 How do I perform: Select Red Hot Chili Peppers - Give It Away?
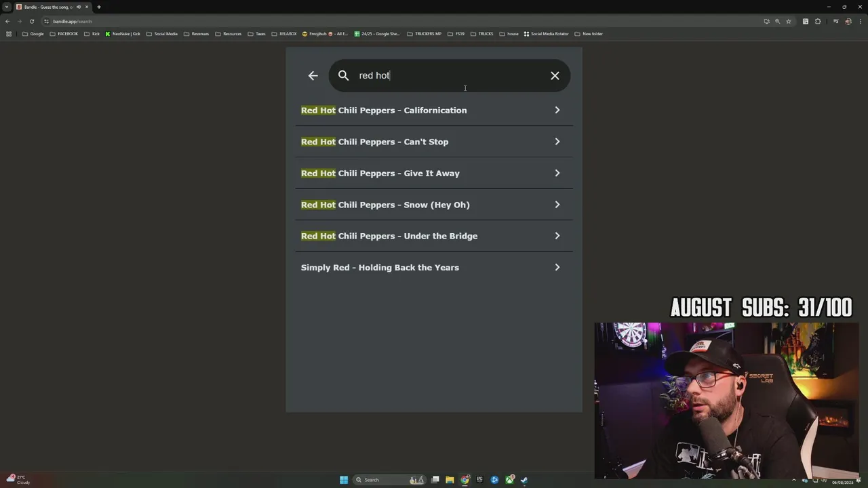tap(434, 173)
